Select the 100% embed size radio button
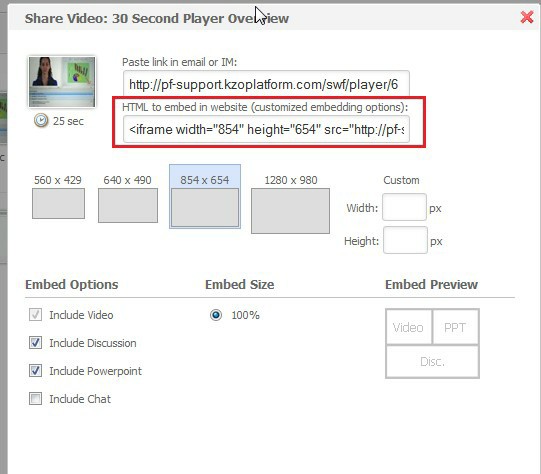 click(216, 315)
